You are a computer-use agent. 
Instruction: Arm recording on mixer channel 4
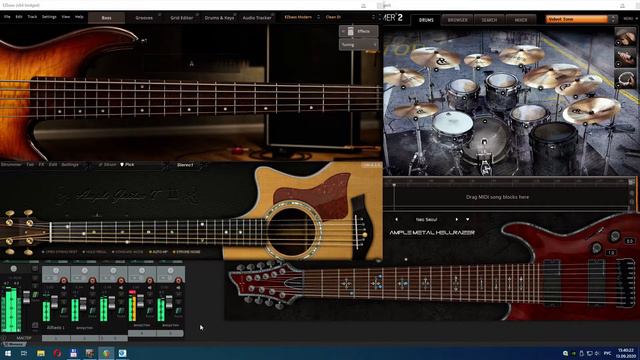pos(149,280)
